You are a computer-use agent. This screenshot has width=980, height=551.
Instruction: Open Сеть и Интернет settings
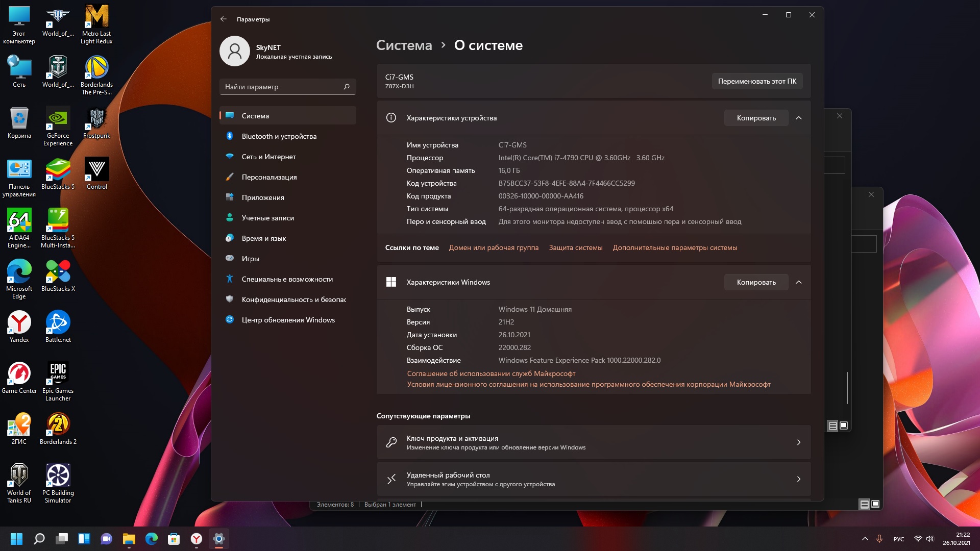click(268, 157)
